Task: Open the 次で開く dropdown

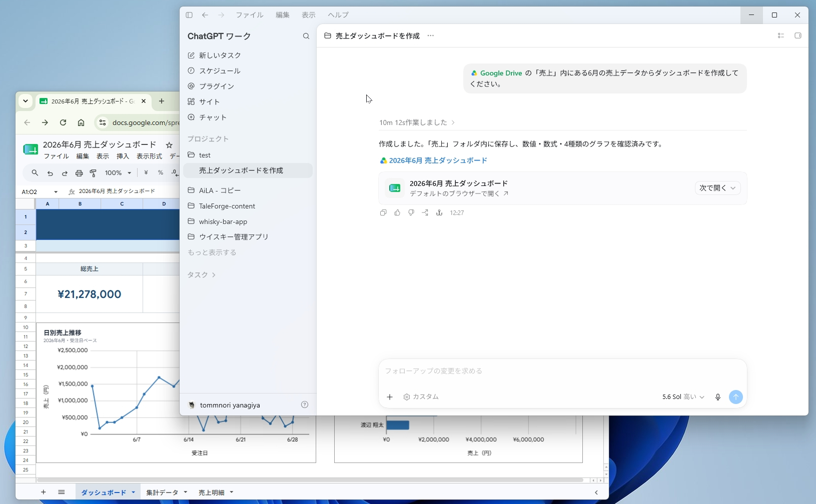Action: [717, 188]
